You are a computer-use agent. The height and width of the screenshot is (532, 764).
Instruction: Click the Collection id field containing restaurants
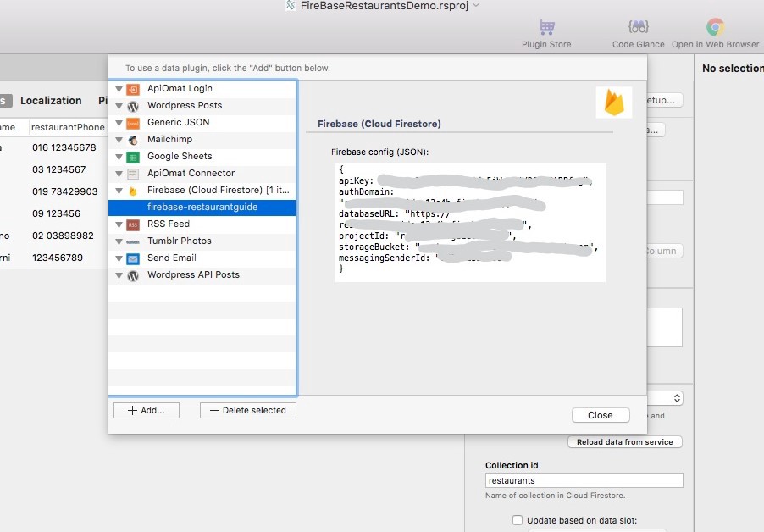584,480
